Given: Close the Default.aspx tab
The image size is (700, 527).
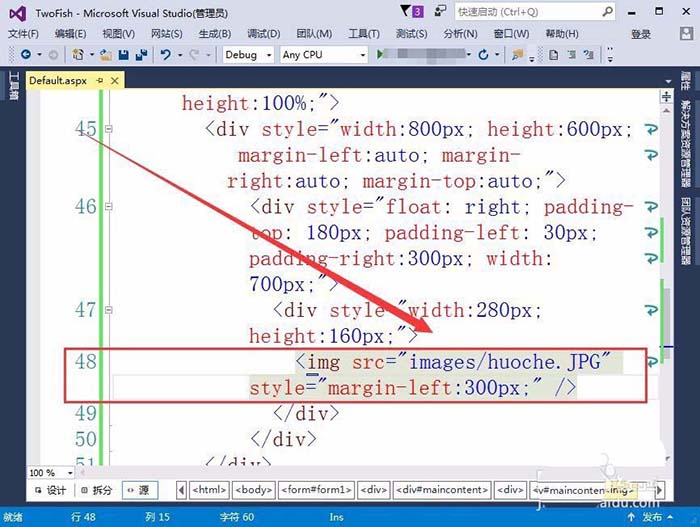Looking at the screenshot, I should pos(115,81).
